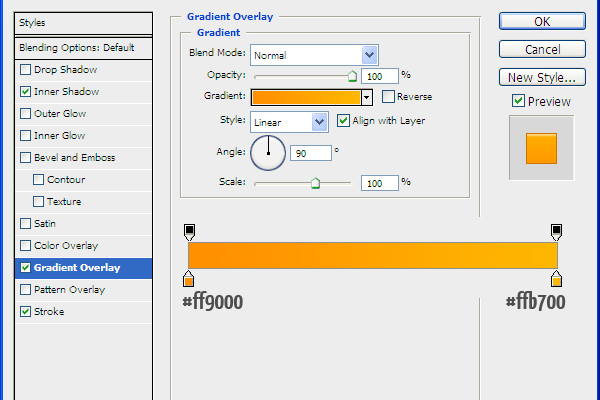This screenshot has height=400, width=600.
Task: Enable the Bevel and Emboss checkbox
Action: click(26, 158)
